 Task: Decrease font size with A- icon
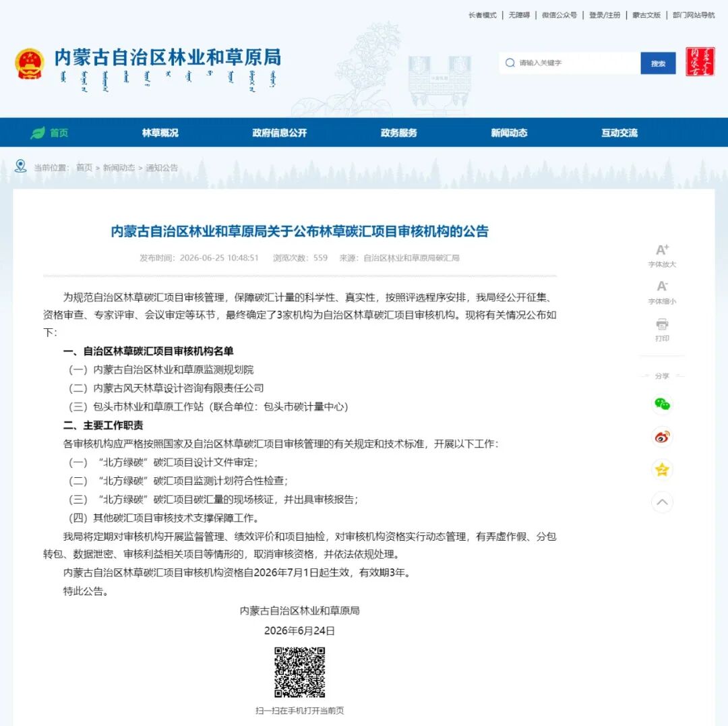(x=662, y=286)
